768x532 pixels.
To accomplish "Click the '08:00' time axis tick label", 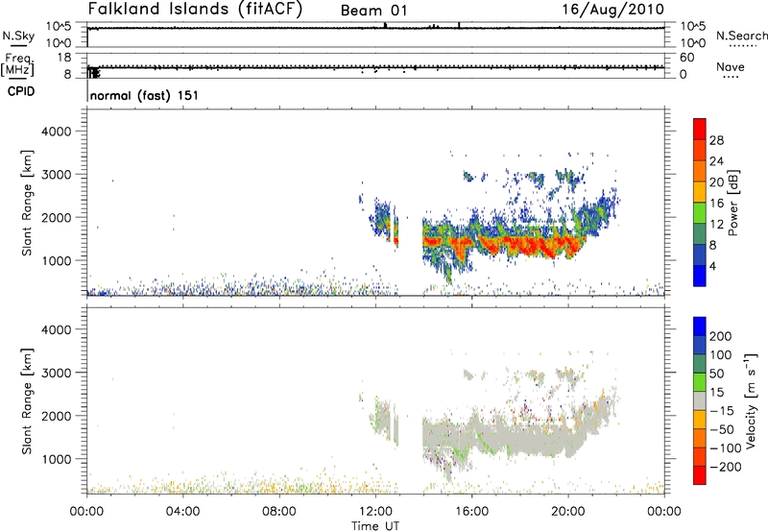I will [279, 512].
